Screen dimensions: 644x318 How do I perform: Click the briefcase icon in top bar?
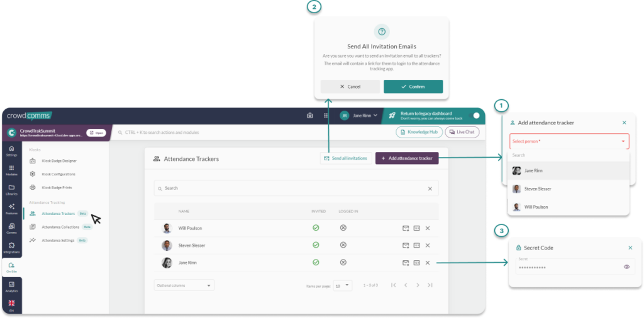309,116
